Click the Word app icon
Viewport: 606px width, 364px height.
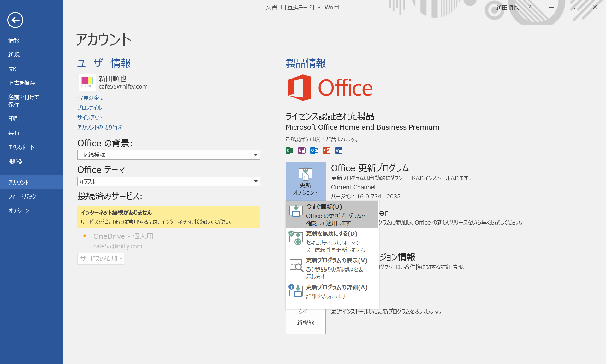[x=338, y=150]
